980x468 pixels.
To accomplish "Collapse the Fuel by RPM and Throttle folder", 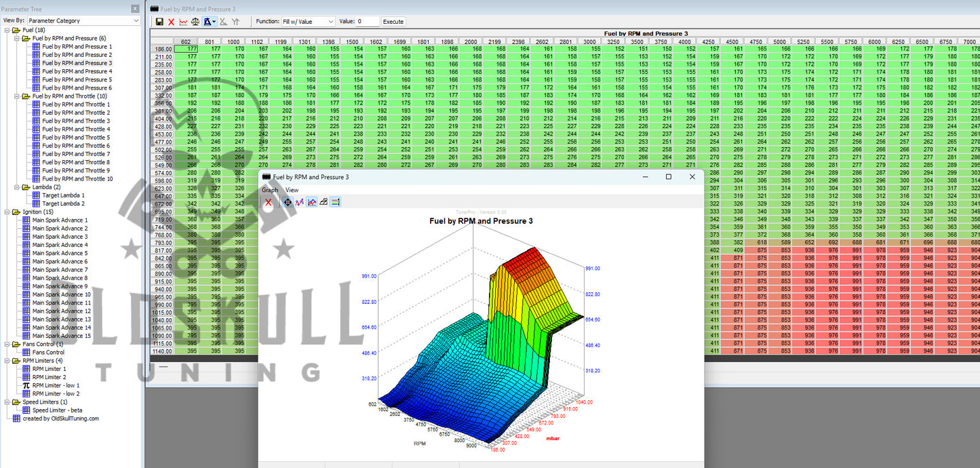I will click(x=17, y=96).
